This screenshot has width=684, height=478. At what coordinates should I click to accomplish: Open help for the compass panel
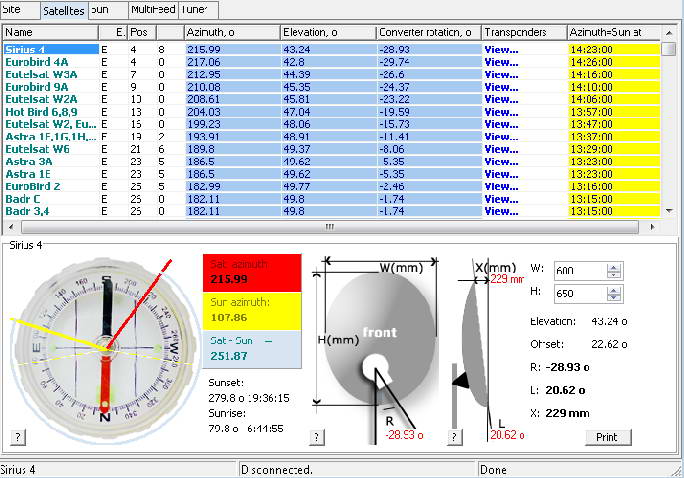click(17, 437)
